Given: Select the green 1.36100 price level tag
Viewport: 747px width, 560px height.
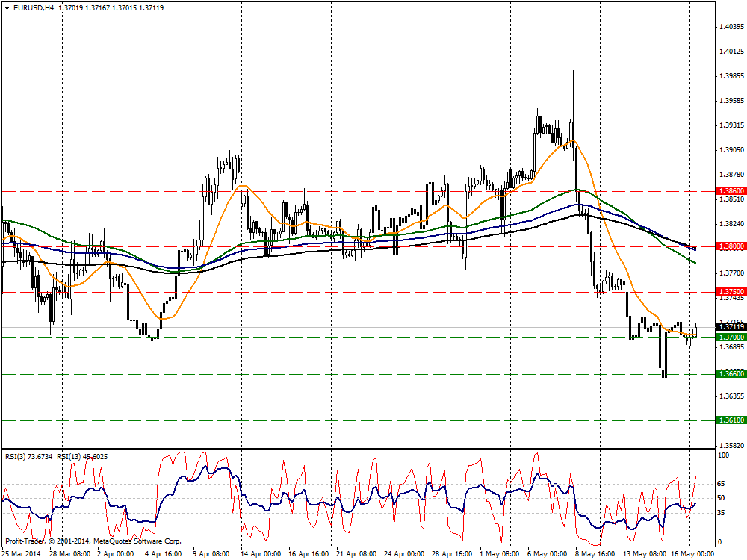Looking at the screenshot, I should tap(730, 420).
